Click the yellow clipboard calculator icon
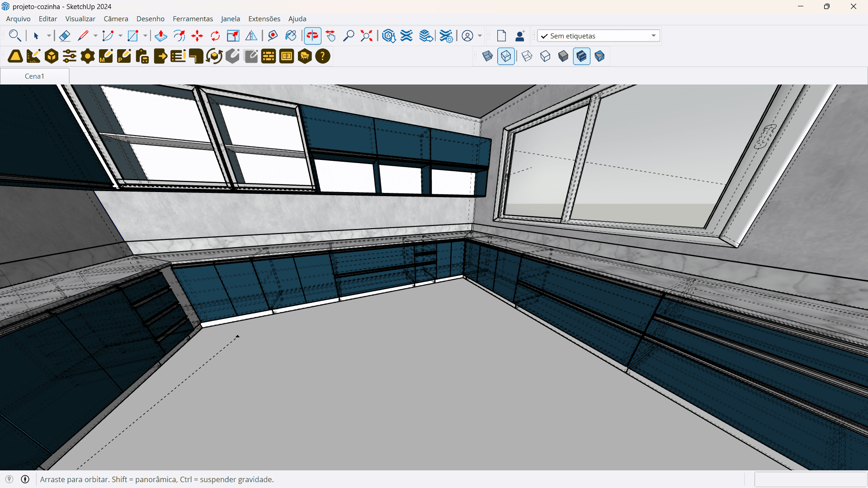The image size is (868, 488). tap(142, 56)
